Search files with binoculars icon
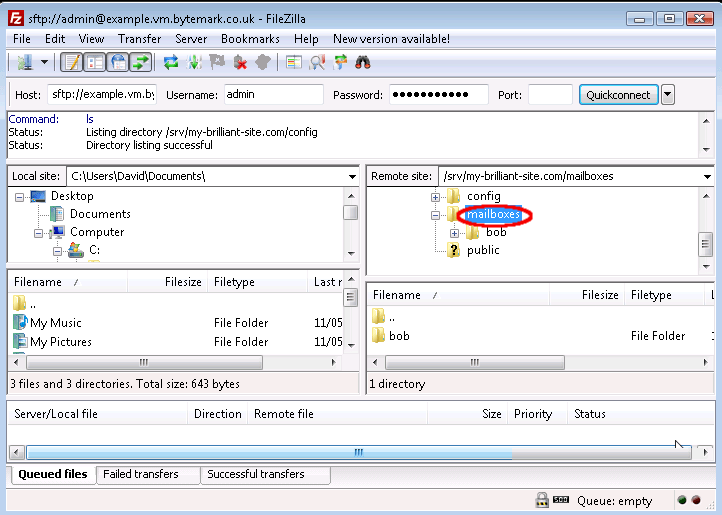Screen dimensions: 722x515 click(363, 62)
